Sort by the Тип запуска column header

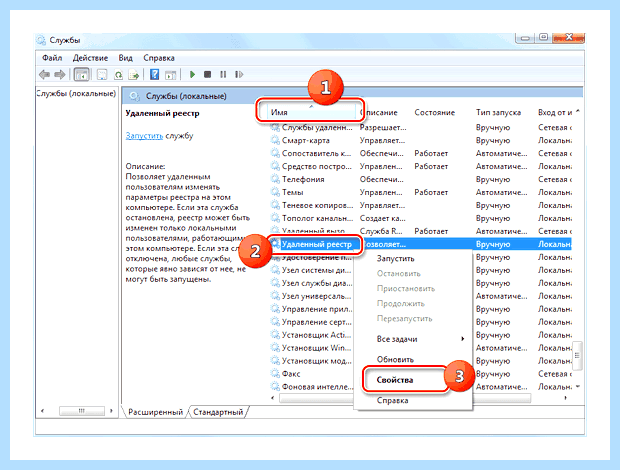pyautogui.click(x=498, y=112)
